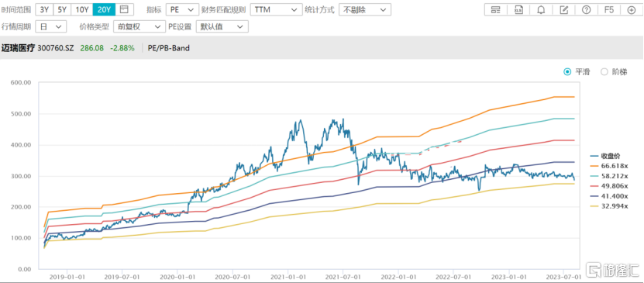The image size is (644, 283).
Task: Open the layout template icon
Action: coord(496,9)
